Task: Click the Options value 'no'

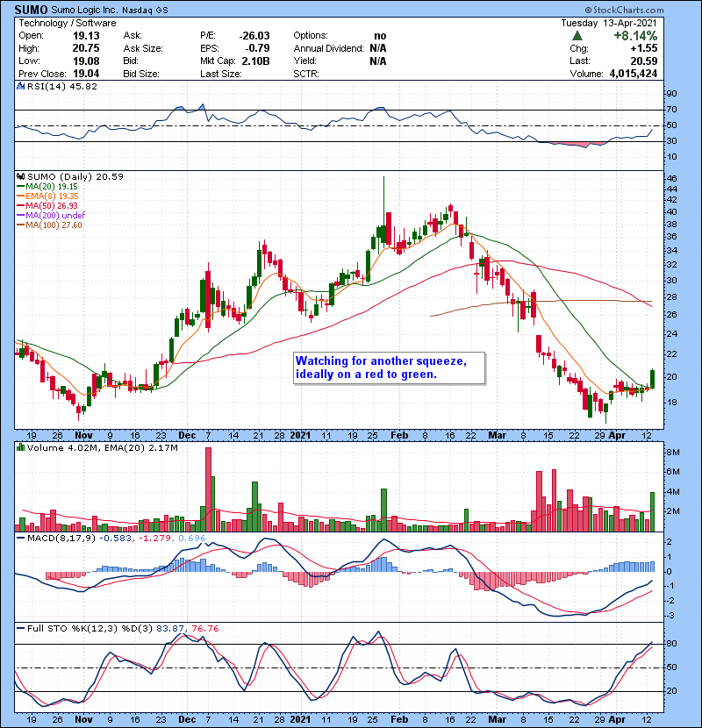Action: tap(380, 36)
